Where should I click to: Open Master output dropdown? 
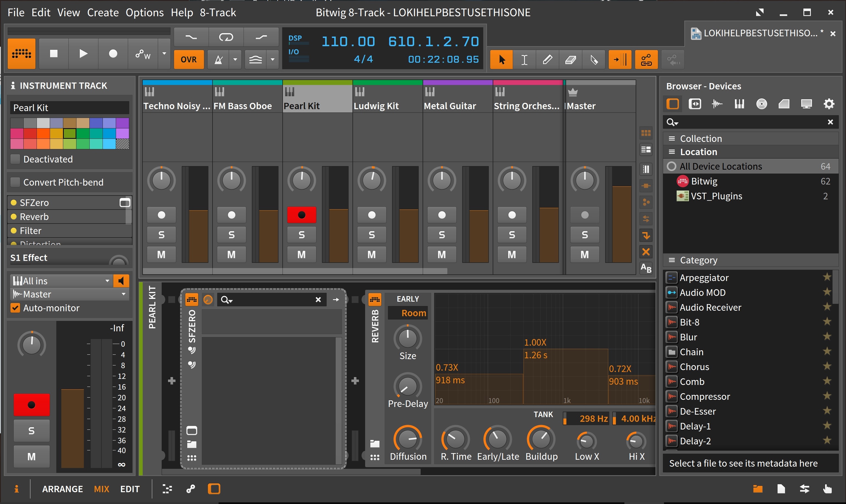coord(70,294)
